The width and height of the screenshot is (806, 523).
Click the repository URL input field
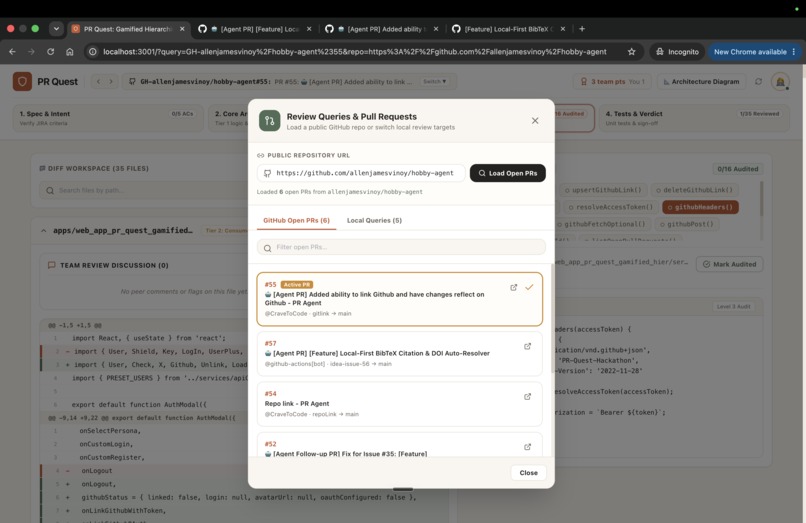pos(361,173)
